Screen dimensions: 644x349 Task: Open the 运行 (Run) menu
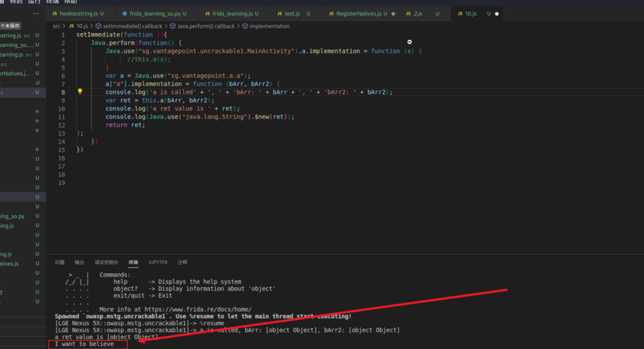34,2
